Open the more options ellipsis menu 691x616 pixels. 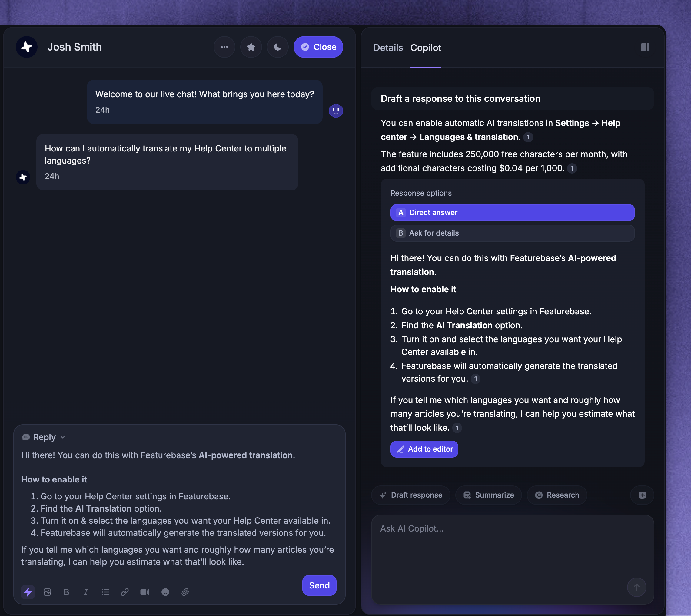point(224,47)
